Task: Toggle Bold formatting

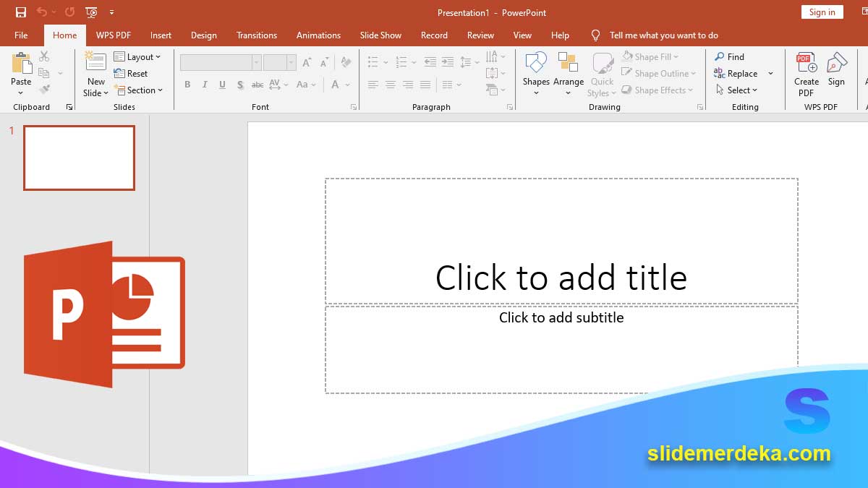Action: coord(187,85)
